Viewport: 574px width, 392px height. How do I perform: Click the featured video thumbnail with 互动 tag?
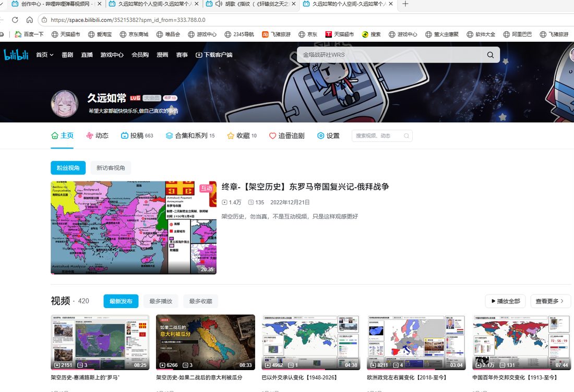134,227
